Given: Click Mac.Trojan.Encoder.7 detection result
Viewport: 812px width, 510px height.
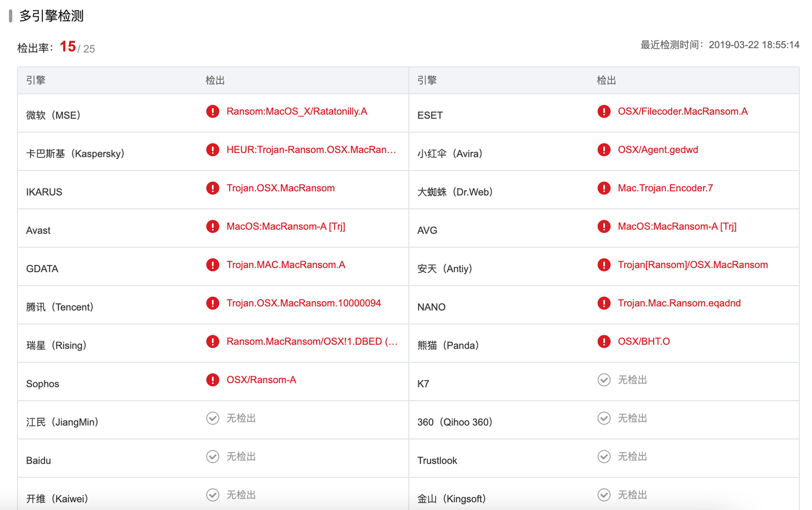Looking at the screenshot, I should [x=665, y=188].
